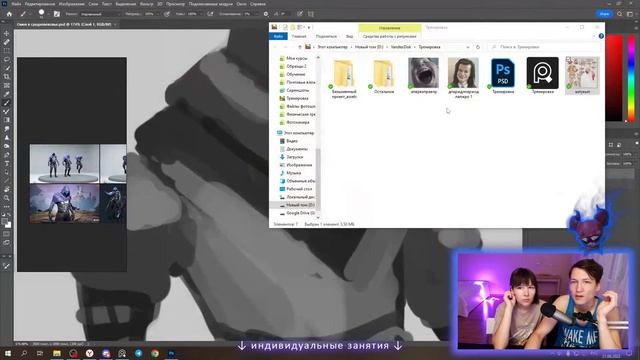Click the Explorer search field
640x360 pixels.
pyautogui.click(x=545, y=47)
